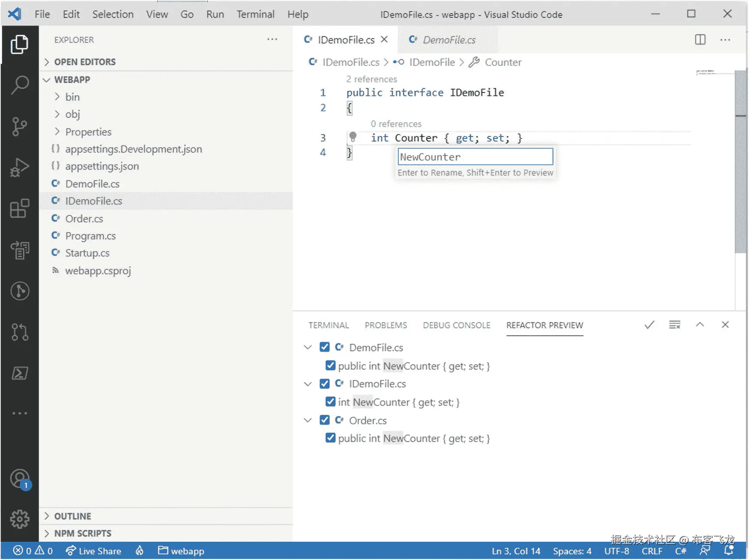Open the Terminal menu
The height and width of the screenshot is (560, 749).
point(255,14)
